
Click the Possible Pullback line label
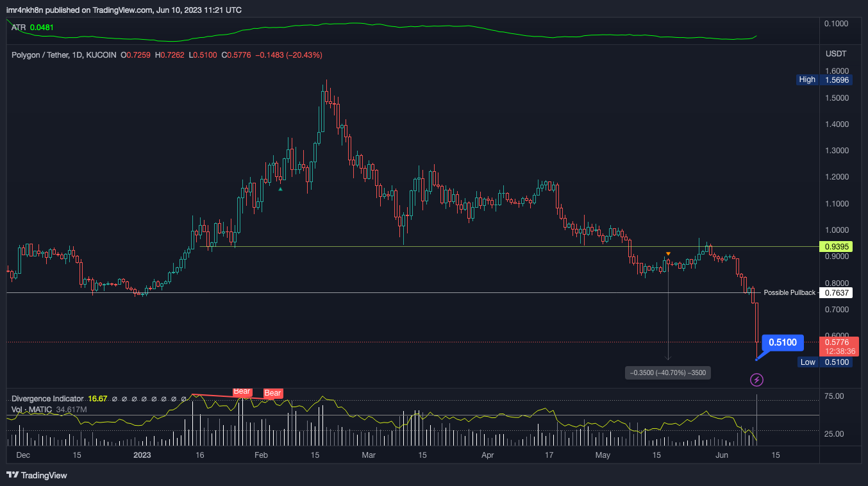point(789,293)
